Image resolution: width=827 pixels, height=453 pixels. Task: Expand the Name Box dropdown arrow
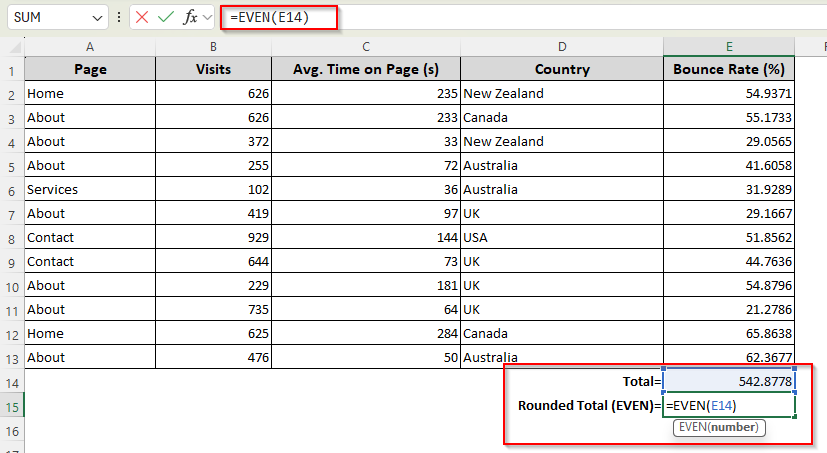coord(97,18)
